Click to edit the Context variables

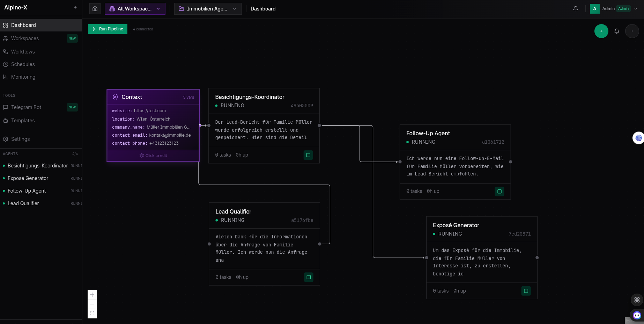(x=153, y=156)
